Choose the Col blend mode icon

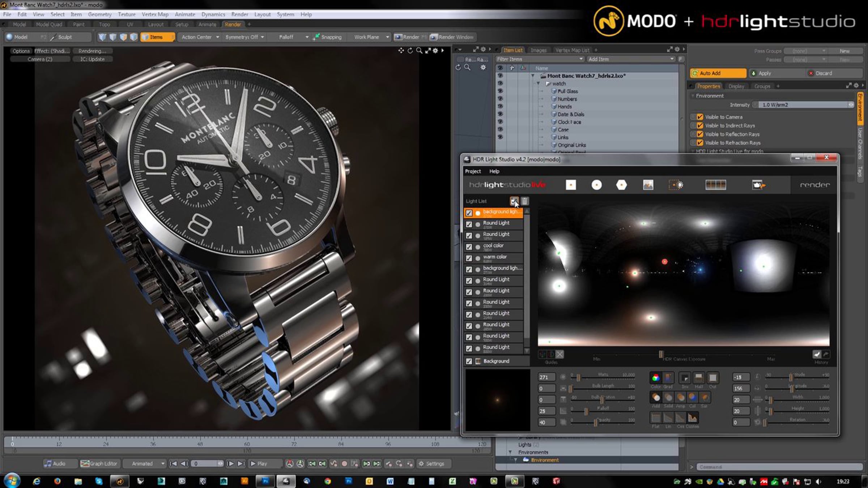(692, 398)
